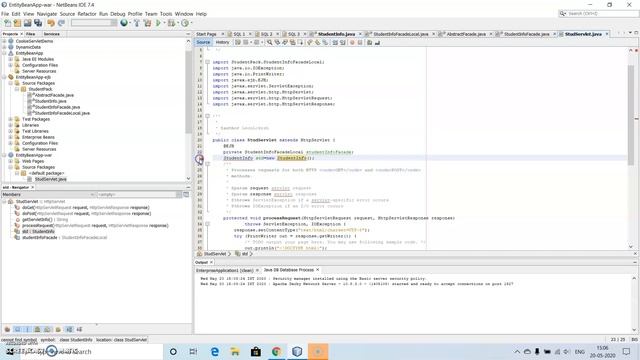This screenshot has height=360, width=640.
Task: Click the Save All toolbar icon
Action: [x=38, y=23]
